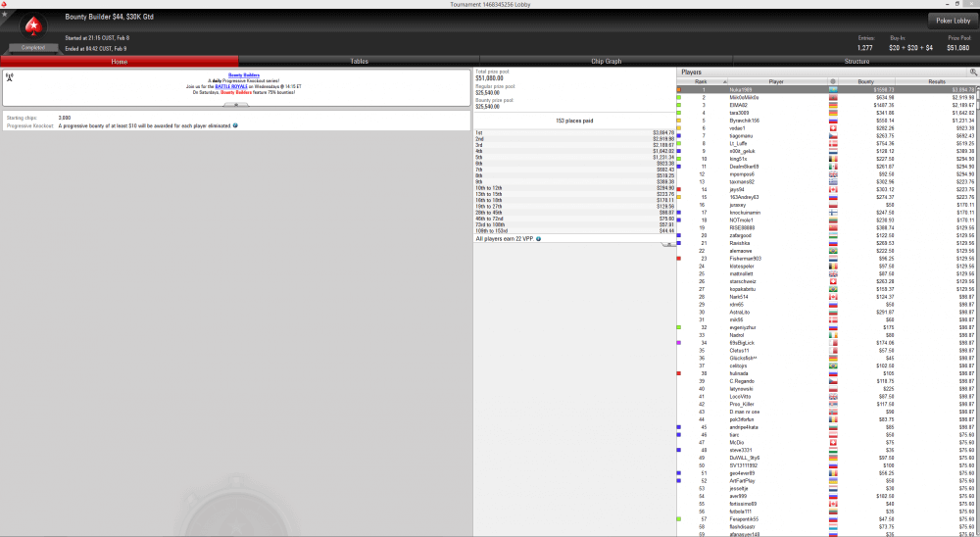Image resolution: width=980 pixels, height=537 pixels.
Task: Click the PokerStars spade logo
Action: 33,27
